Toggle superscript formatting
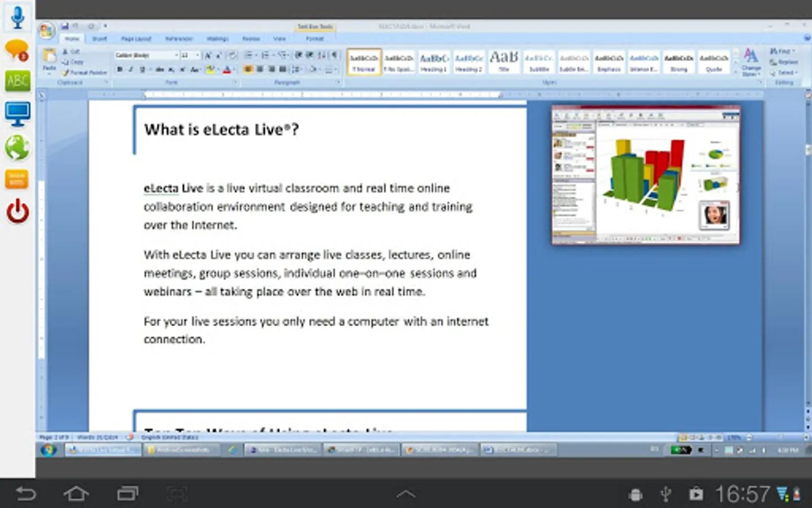Screen dimensions: 812x508 pyautogui.click(x=183, y=69)
